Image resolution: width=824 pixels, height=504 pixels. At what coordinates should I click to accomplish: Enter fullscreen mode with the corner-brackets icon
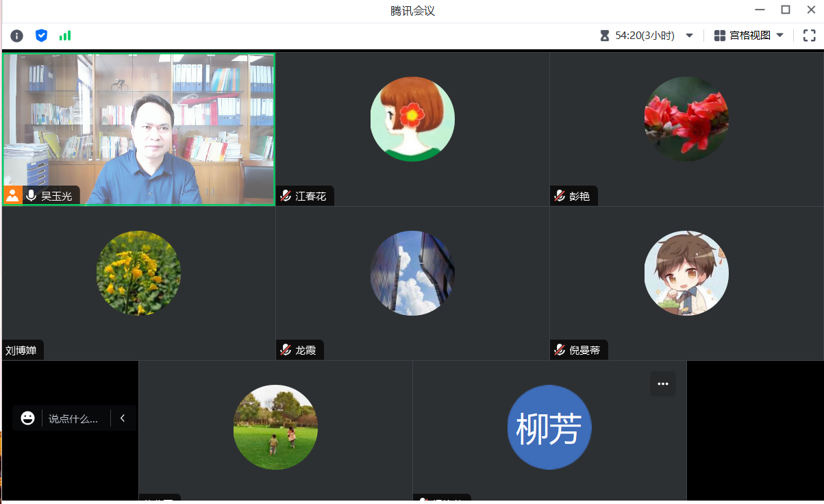pos(809,36)
